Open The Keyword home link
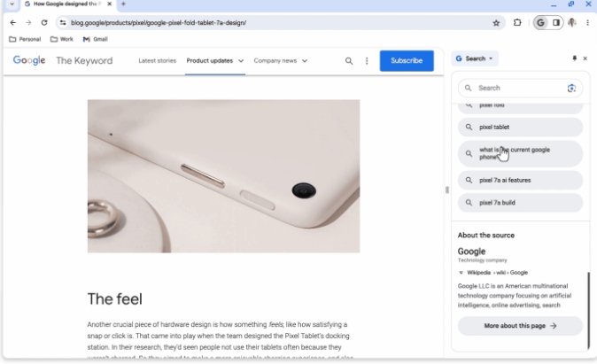 click(84, 60)
